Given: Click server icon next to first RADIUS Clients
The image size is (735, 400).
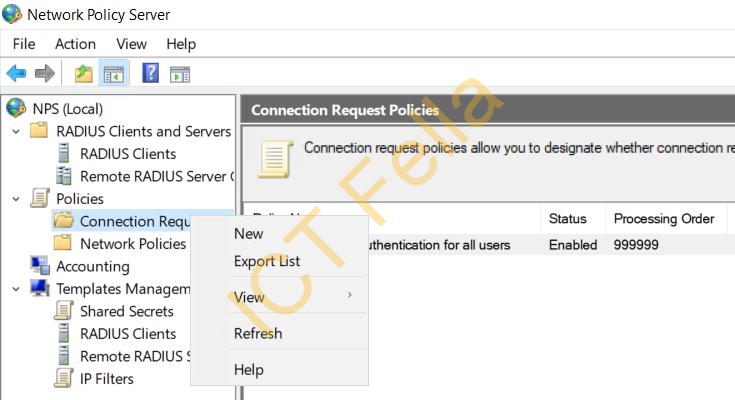Looking at the screenshot, I should coord(64,153).
